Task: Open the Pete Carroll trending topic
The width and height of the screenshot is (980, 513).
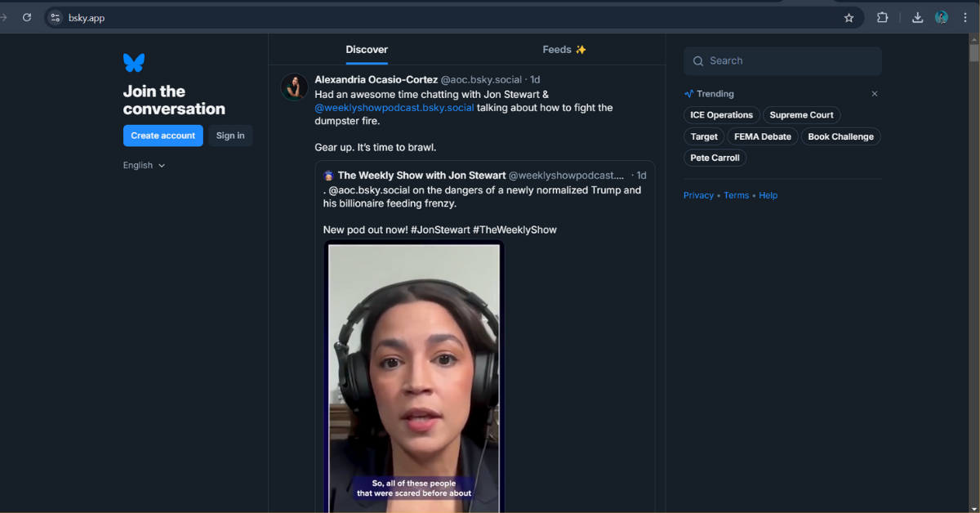Action: coord(715,158)
